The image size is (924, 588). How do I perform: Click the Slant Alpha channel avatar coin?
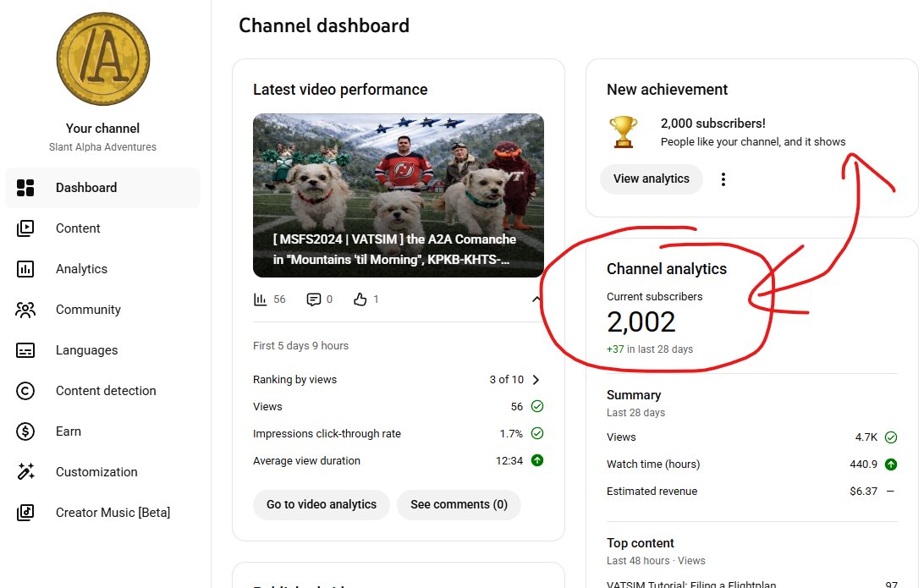103,59
